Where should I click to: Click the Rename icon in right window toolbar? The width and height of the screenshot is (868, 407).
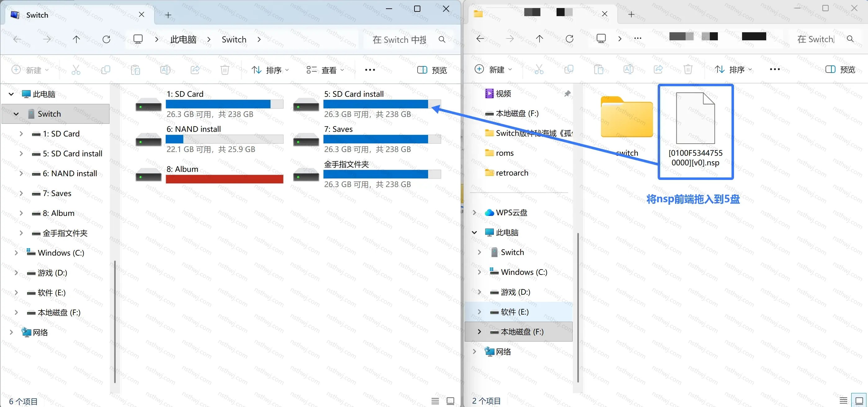pos(629,69)
